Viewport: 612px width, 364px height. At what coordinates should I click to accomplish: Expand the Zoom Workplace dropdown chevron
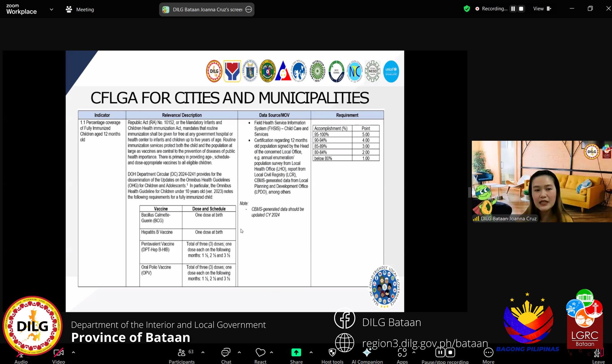[x=51, y=9]
